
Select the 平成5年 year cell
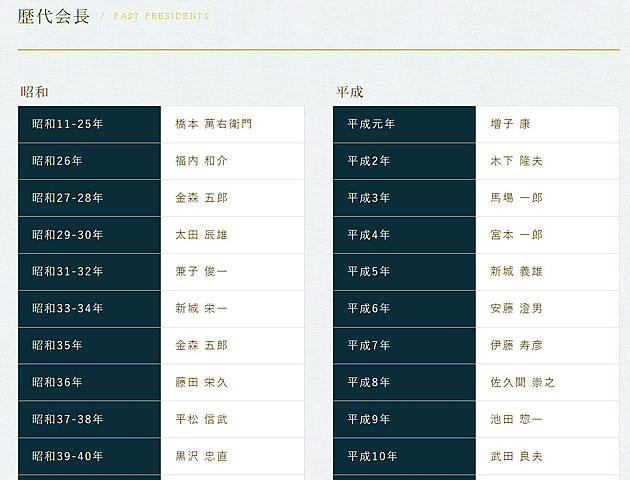pos(369,272)
